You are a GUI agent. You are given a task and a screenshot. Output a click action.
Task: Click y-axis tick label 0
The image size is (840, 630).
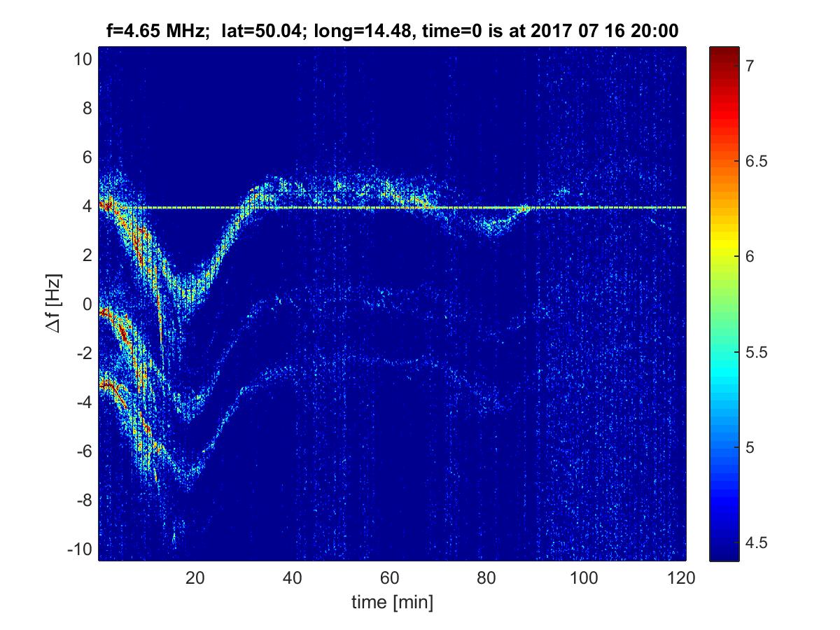[x=87, y=304]
